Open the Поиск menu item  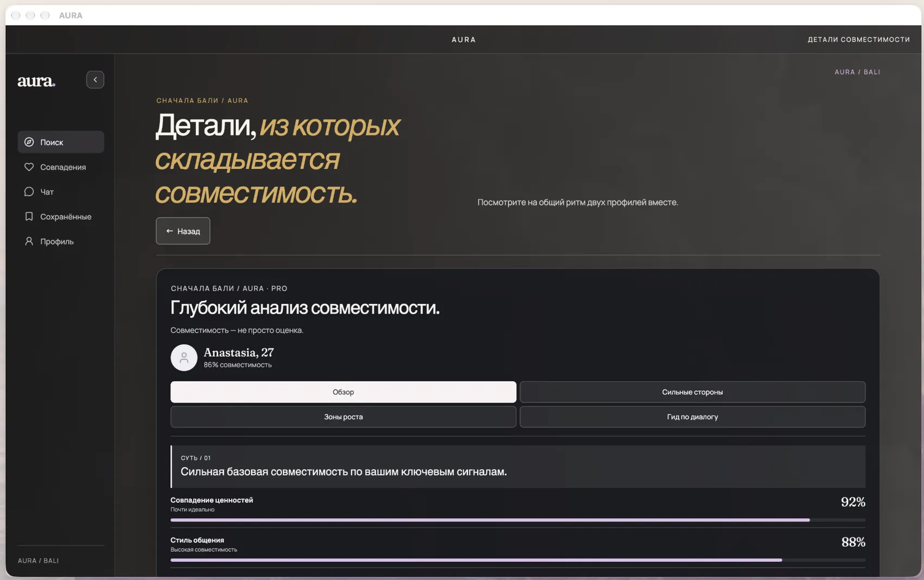61,142
